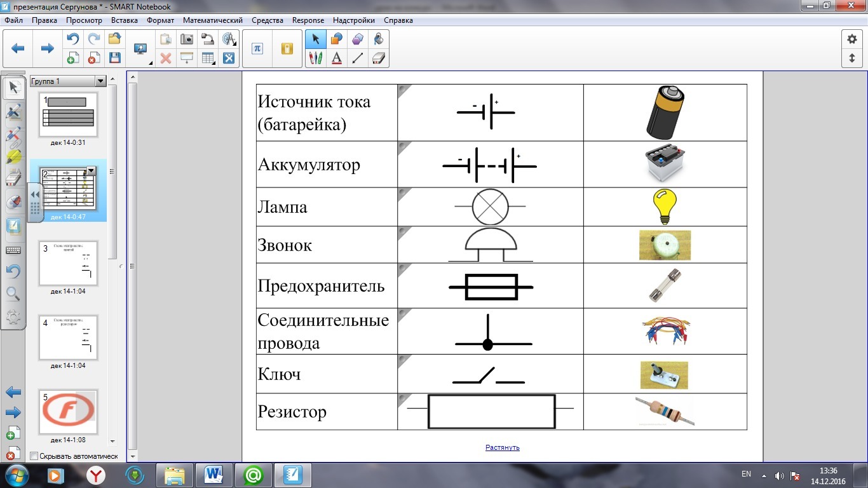Click the Undo arrow in top toolbar

(73, 39)
